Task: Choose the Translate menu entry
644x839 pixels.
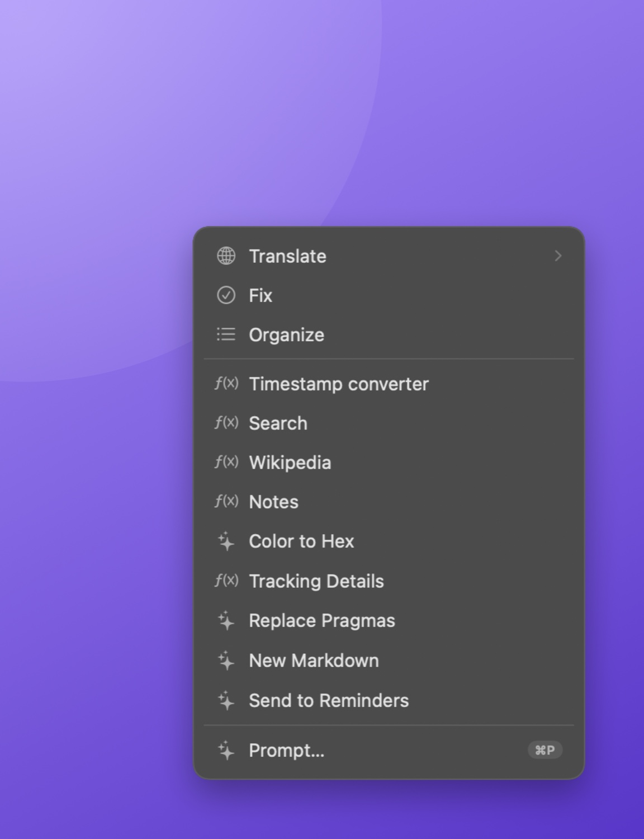Action: pos(389,256)
